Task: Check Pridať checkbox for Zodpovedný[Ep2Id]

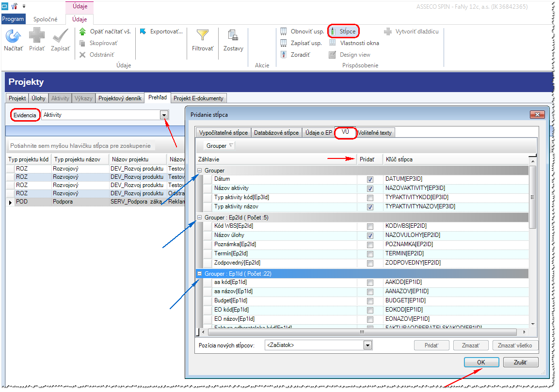Action: click(x=370, y=264)
